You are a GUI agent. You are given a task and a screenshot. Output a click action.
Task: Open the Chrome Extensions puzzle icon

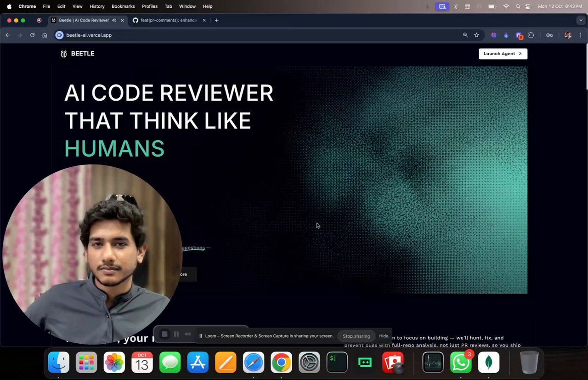pyautogui.click(x=531, y=35)
